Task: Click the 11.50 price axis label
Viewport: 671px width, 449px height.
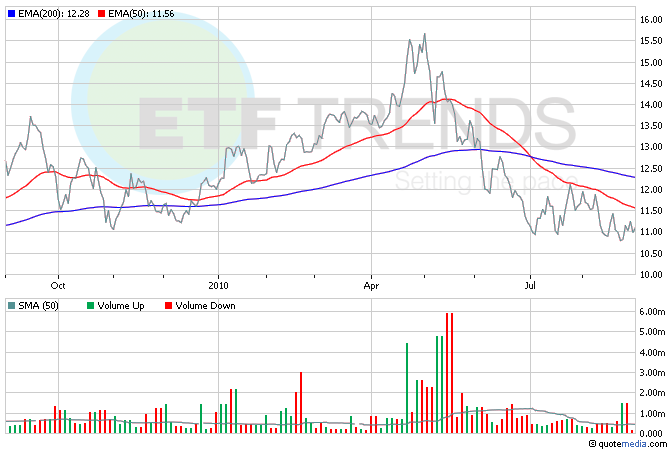Action: pos(651,211)
